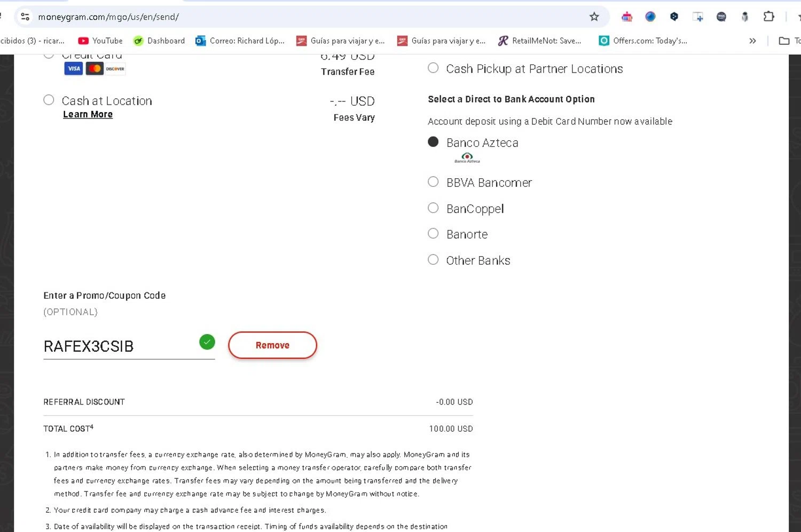Open the second Guías para viajar bookmark

point(442,41)
